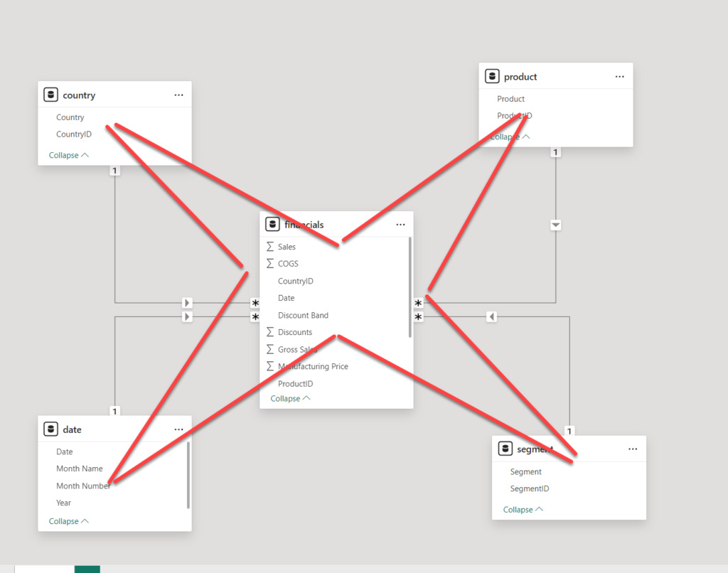Image resolution: width=728 pixels, height=573 pixels.
Task: Open the segment table options menu
Action: tap(633, 449)
